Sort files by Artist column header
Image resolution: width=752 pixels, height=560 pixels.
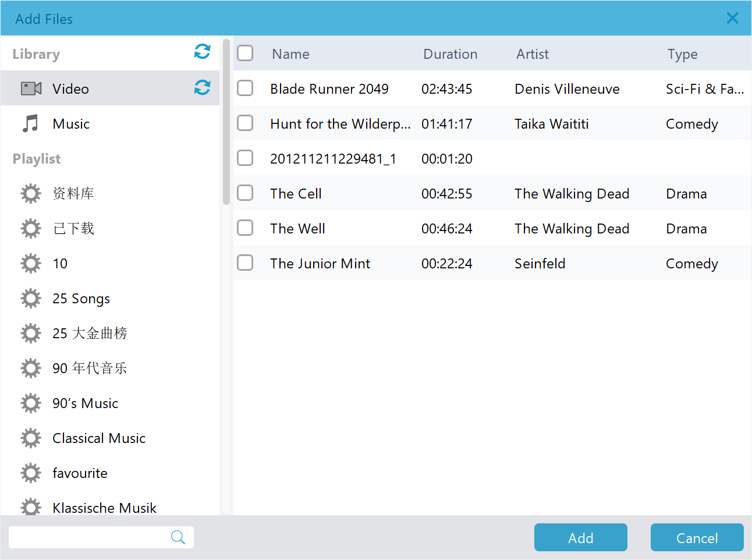pos(532,54)
